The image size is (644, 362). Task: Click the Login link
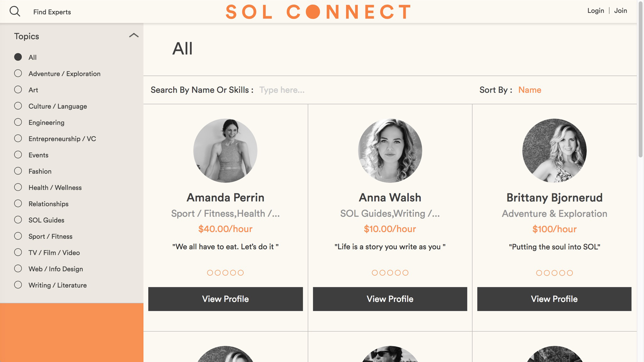pyautogui.click(x=596, y=11)
